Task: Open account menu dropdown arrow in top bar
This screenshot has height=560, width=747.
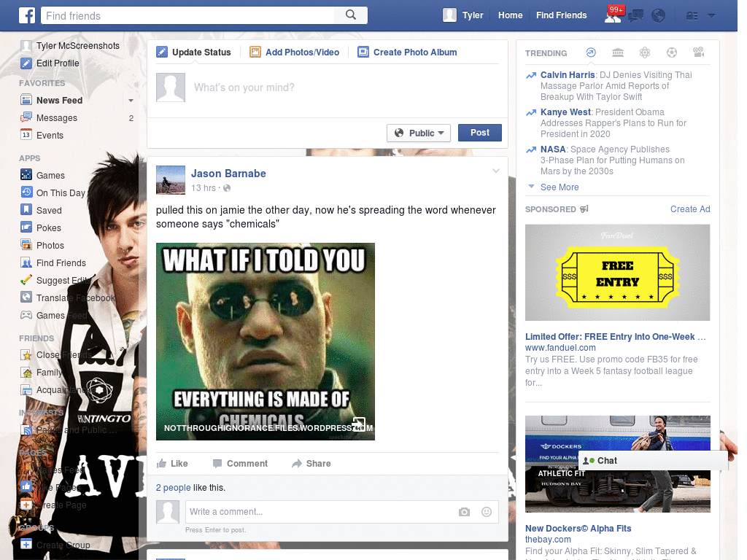Action: coord(712,16)
